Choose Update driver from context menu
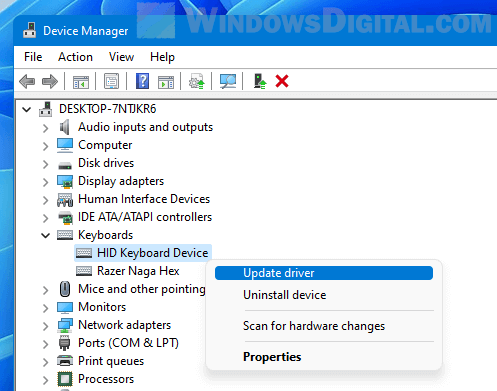 coord(324,273)
